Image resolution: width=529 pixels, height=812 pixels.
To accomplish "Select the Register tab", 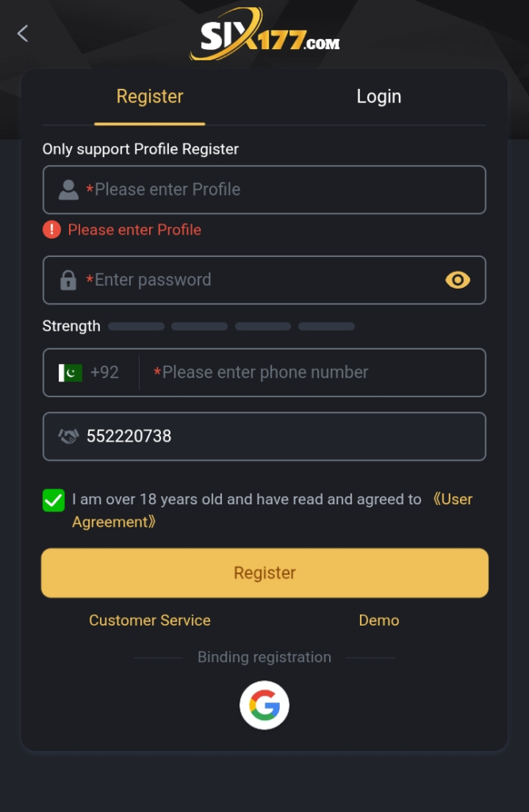I will tap(150, 96).
